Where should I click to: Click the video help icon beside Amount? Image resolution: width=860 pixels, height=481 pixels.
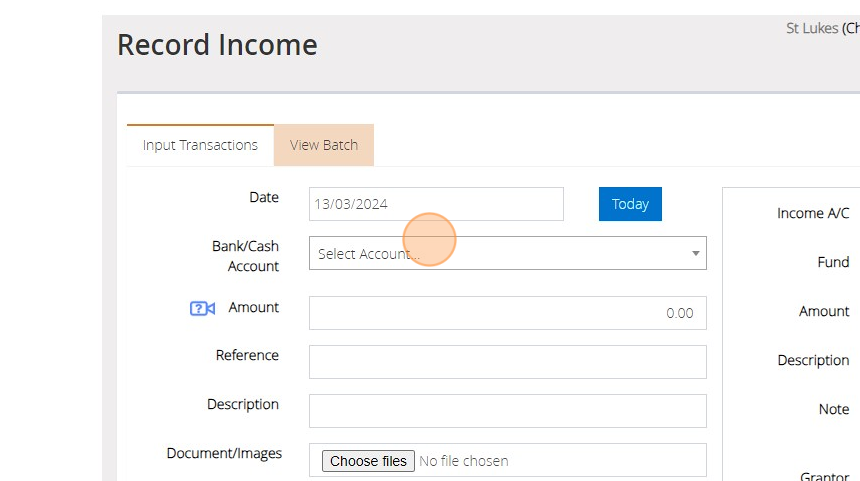(x=203, y=308)
